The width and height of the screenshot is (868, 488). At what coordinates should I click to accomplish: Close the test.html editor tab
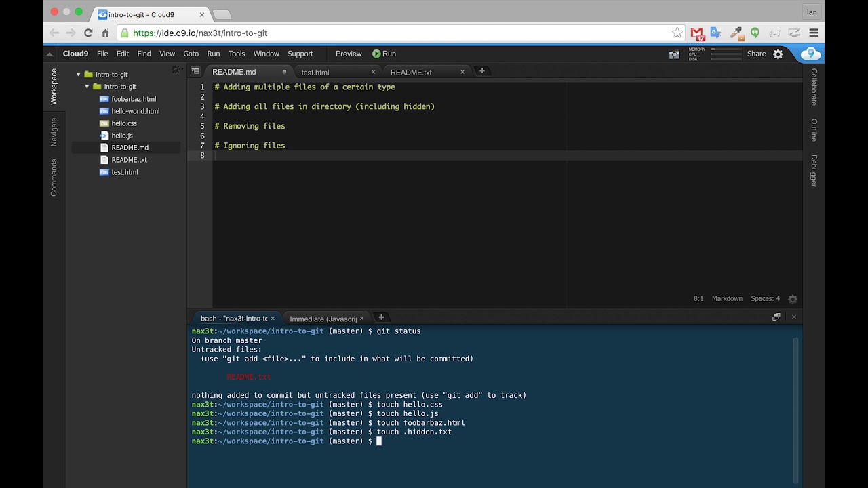point(373,72)
